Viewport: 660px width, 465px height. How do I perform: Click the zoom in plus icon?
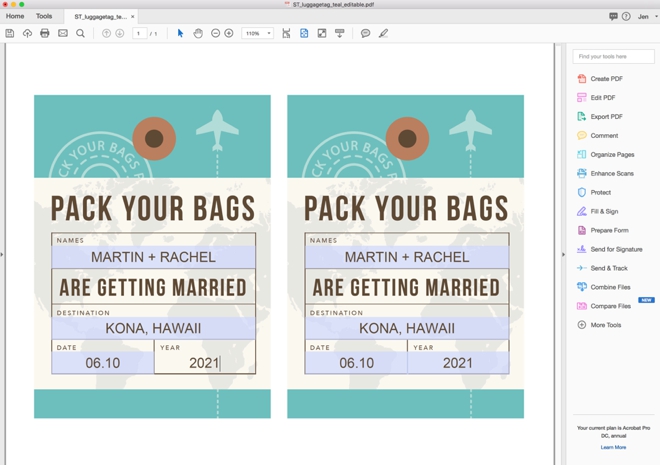(229, 33)
